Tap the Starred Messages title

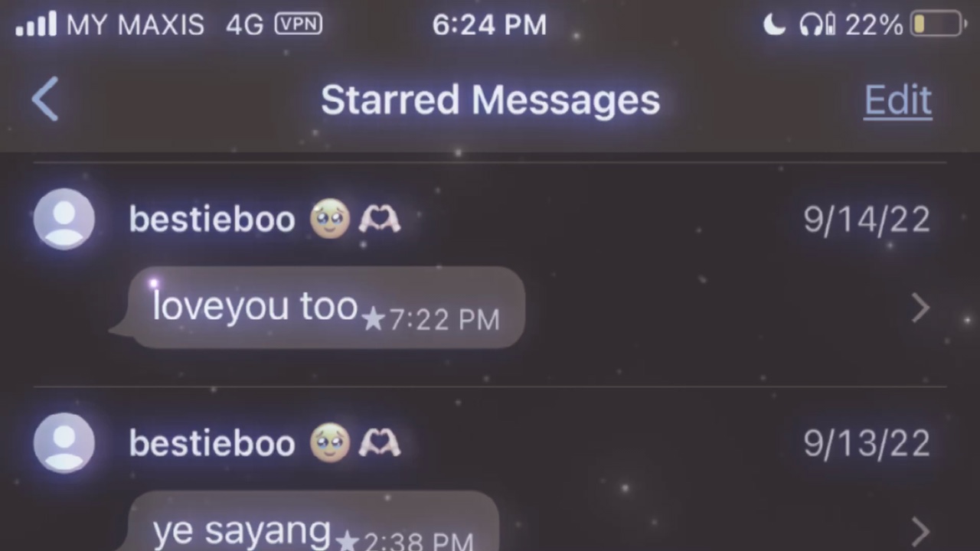(490, 100)
